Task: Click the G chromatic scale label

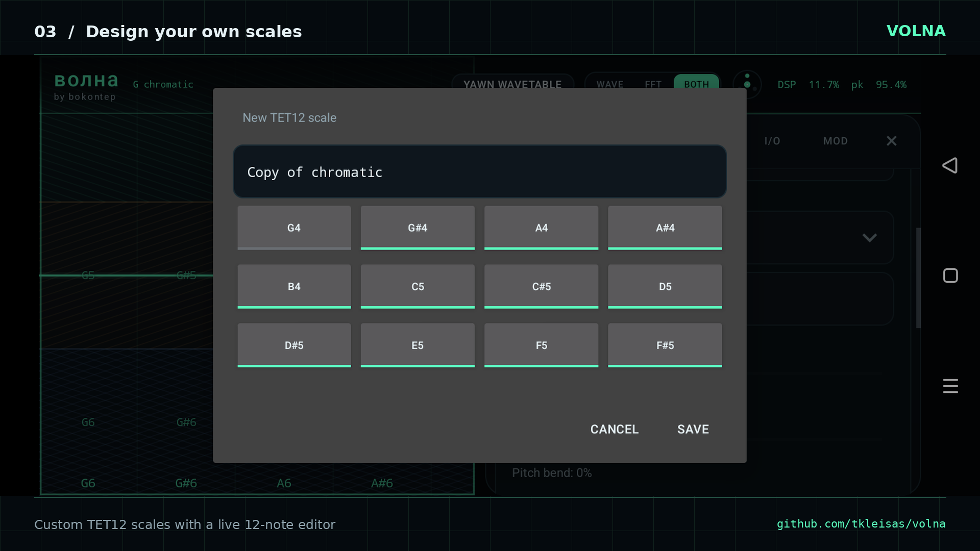Action: [163, 84]
